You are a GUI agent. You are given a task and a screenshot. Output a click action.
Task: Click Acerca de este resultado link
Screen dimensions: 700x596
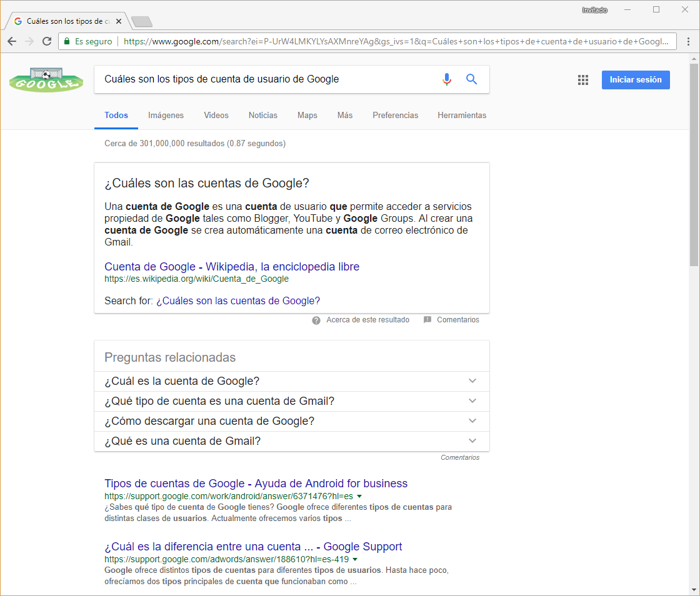368,320
